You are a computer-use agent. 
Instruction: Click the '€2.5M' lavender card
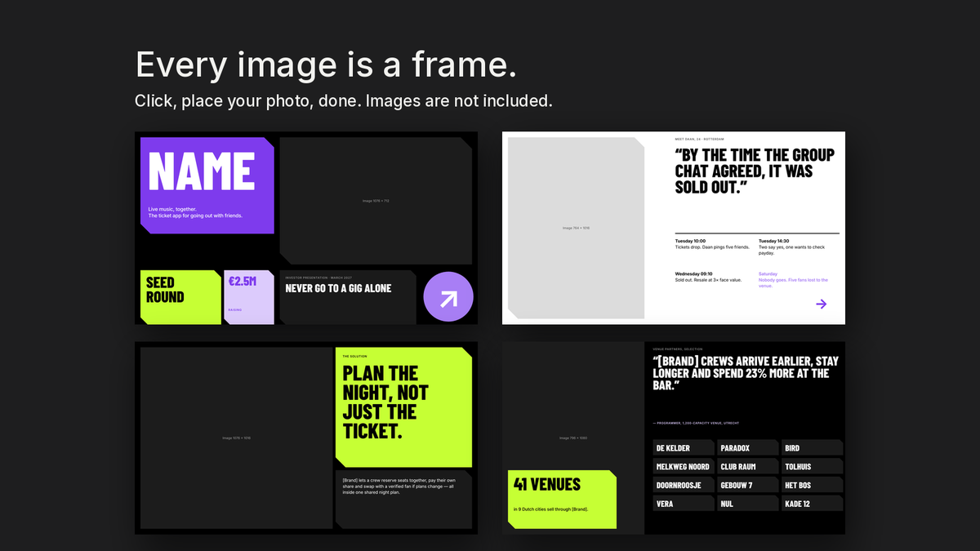[x=249, y=297]
